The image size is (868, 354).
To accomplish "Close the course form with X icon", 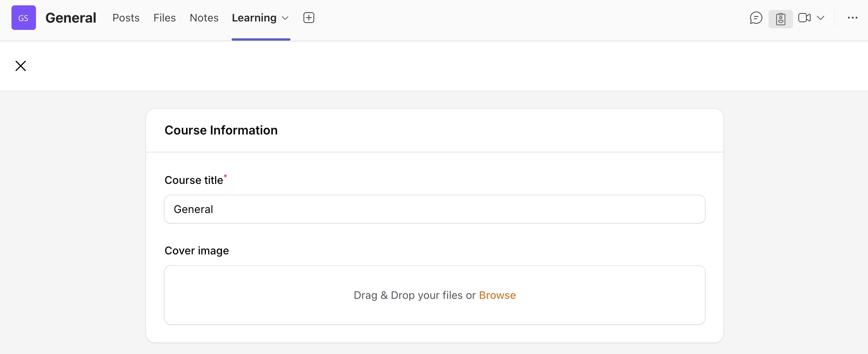I will [21, 66].
